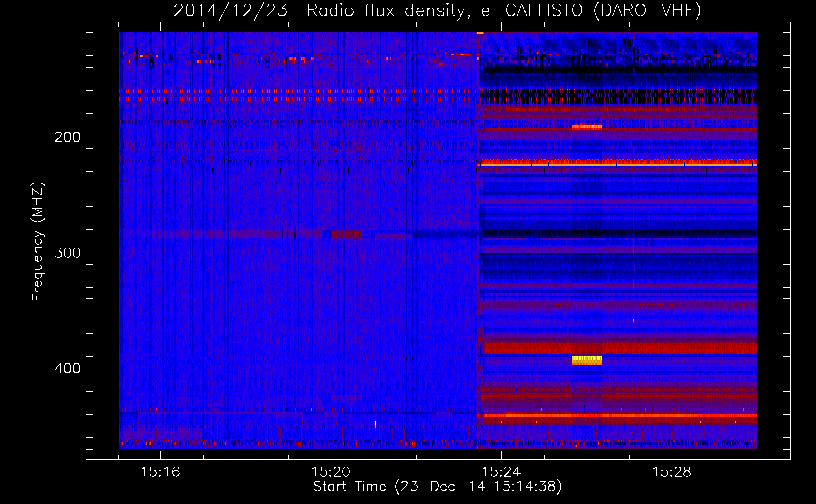Click the bright yellow burst patch near 400 MHz
Viewport: 816px width, 504px height.
pyautogui.click(x=587, y=360)
